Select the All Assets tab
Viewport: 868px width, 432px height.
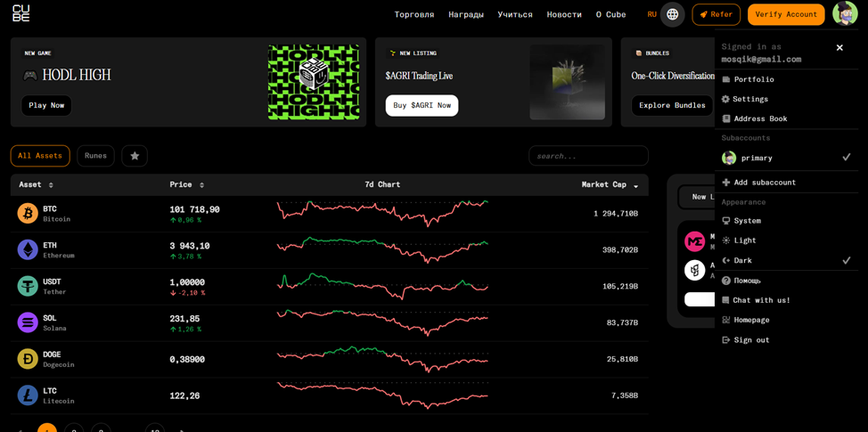coord(40,156)
